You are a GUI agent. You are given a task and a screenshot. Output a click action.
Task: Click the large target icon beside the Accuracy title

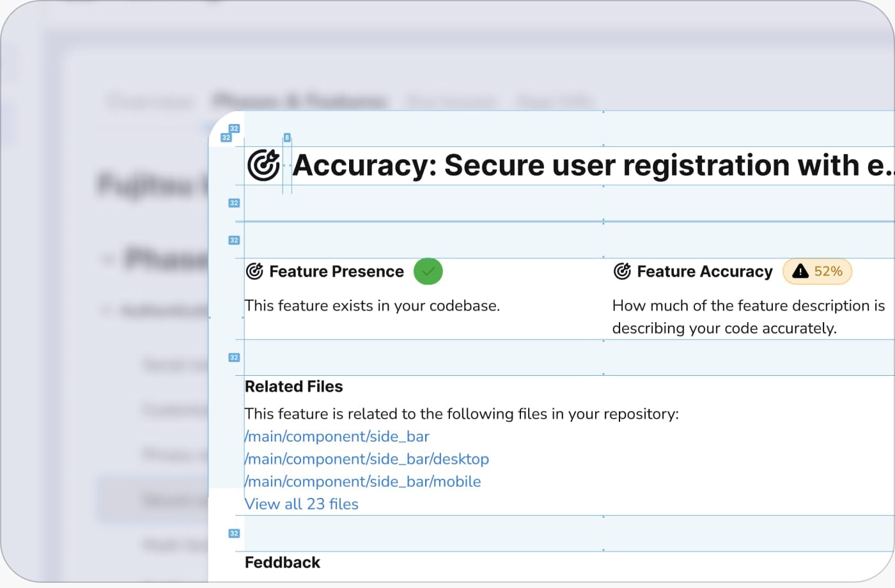tap(263, 166)
